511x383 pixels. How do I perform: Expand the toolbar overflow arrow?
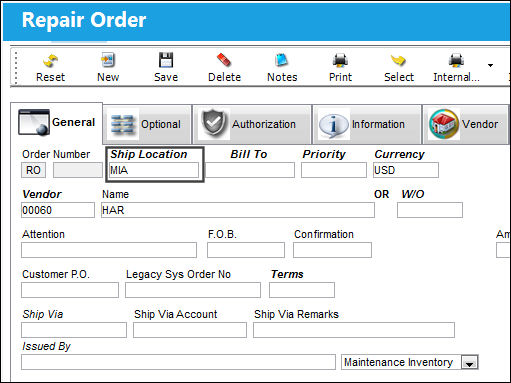tap(490, 65)
